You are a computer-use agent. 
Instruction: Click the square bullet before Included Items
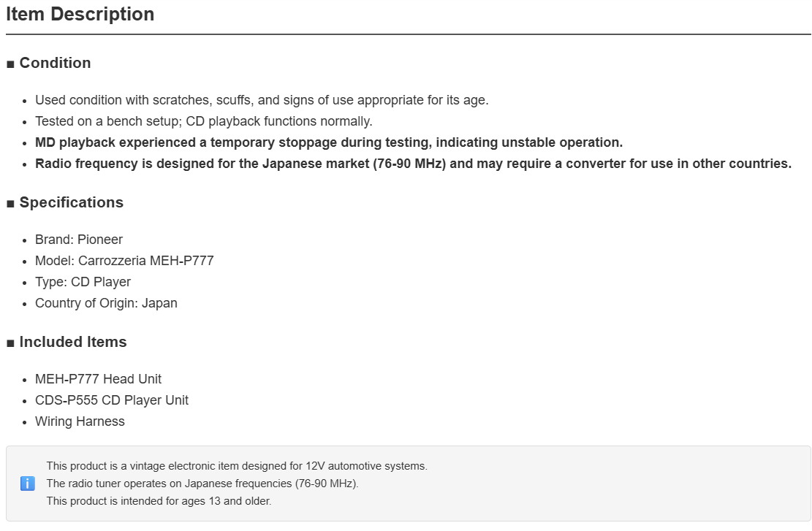(x=10, y=343)
